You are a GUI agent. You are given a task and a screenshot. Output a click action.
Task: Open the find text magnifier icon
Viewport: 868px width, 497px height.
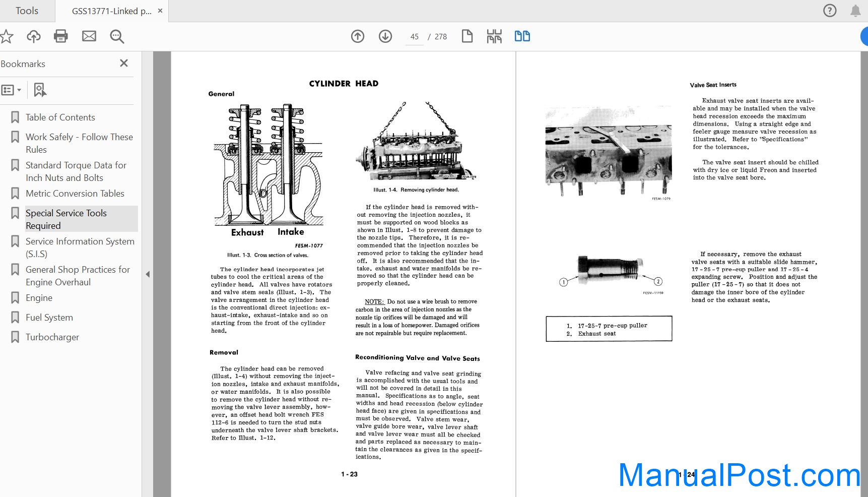click(x=117, y=36)
